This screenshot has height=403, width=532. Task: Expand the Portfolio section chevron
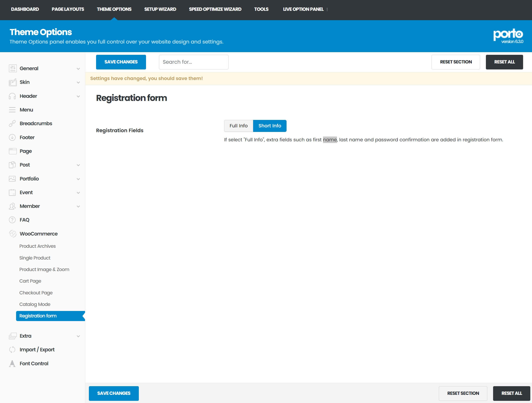tap(78, 179)
